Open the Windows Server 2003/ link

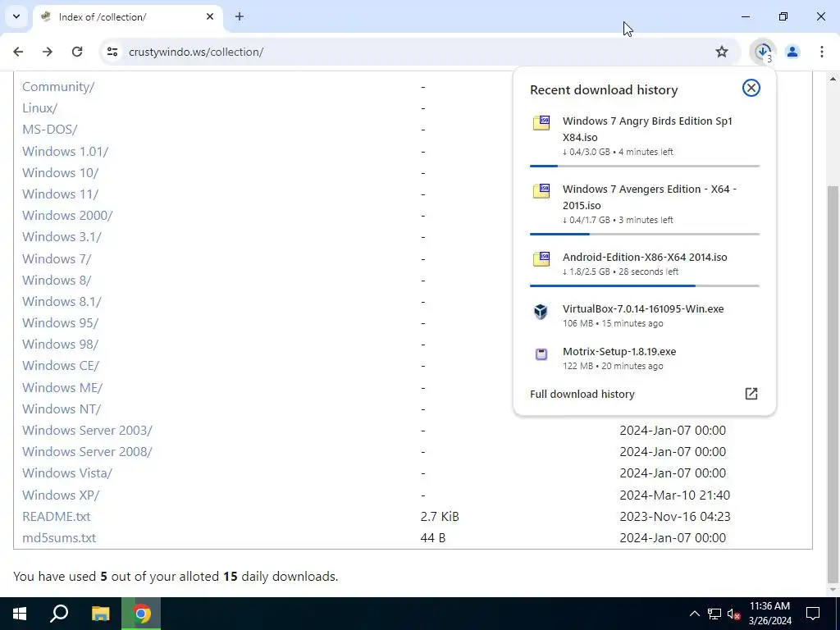87,431
